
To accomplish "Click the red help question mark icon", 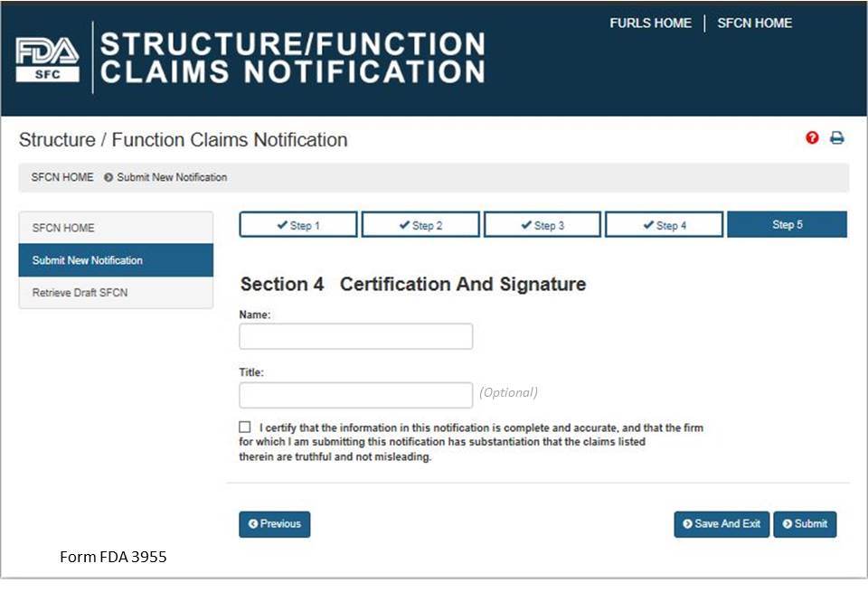I will (x=812, y=138).
